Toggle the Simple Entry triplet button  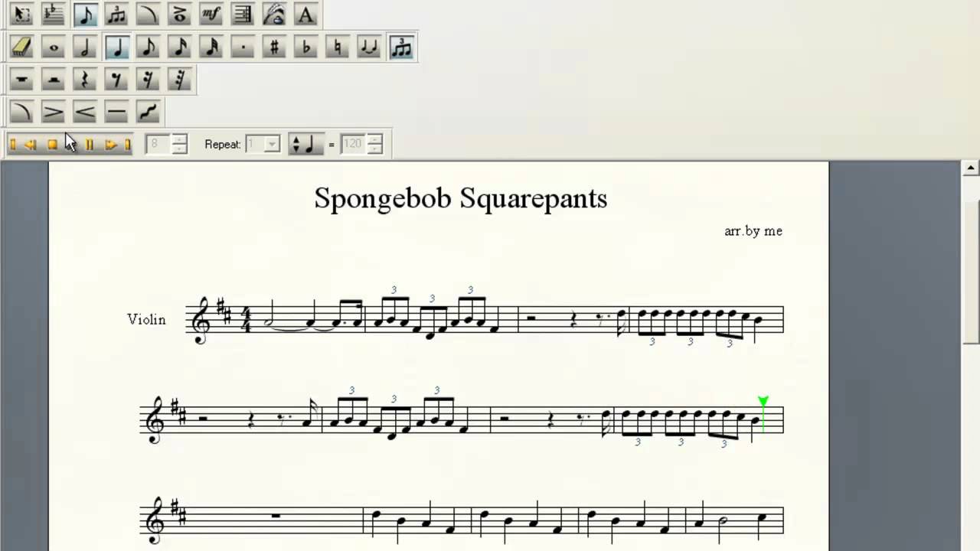(400, 47)
